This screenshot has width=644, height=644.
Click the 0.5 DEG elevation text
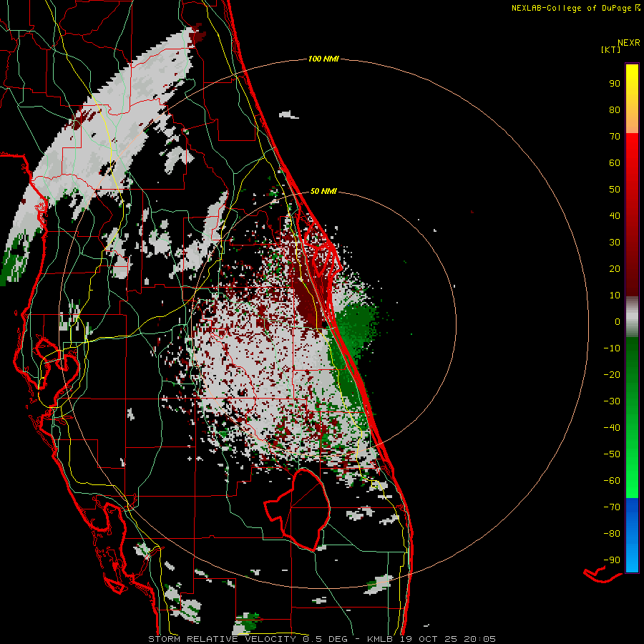pos(326,639)
